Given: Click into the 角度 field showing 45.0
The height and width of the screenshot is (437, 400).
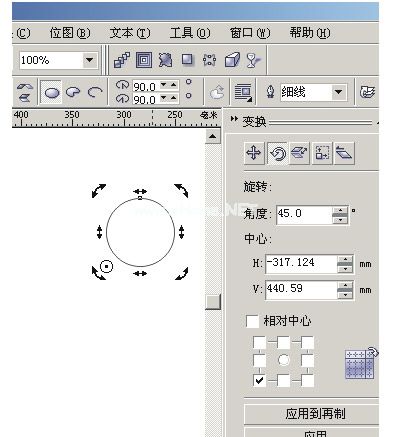Looking at the screenshot, I should pyautogui.click(x=304, y=215).
